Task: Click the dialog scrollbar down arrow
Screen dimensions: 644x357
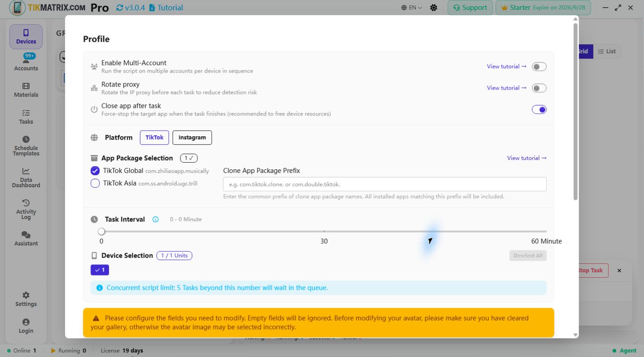Action: tap(576, 335)
